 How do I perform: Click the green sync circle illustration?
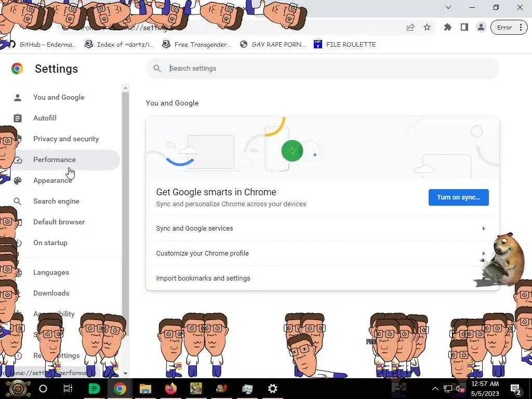tap(292, 151)
